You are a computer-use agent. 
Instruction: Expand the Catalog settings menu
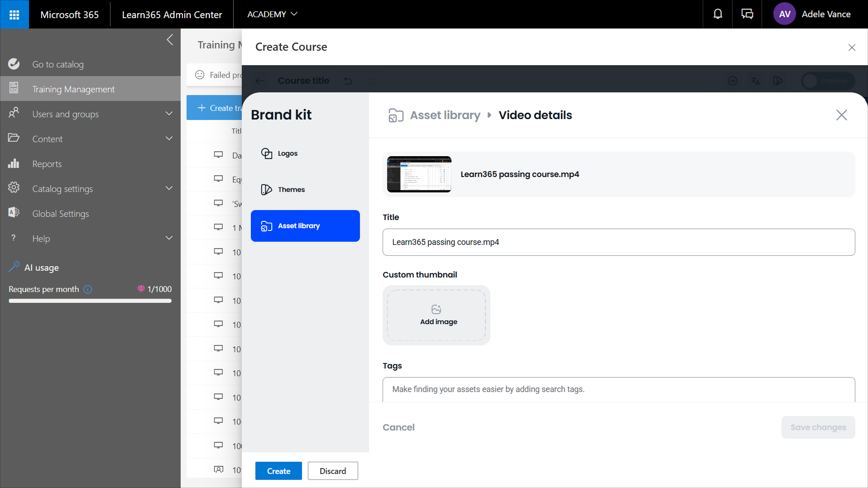(169, 188)
